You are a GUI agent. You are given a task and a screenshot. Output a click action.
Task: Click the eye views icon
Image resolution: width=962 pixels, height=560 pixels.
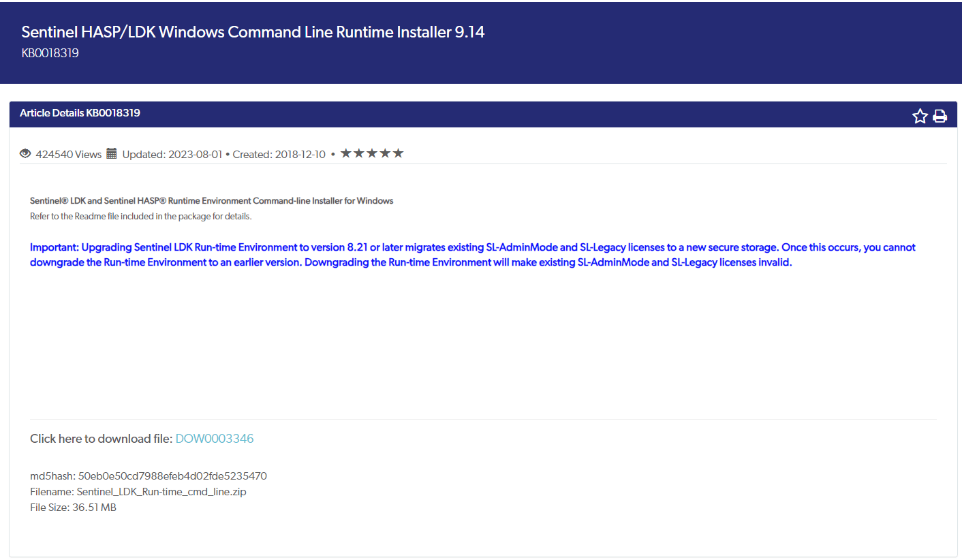tap(26, 154)
